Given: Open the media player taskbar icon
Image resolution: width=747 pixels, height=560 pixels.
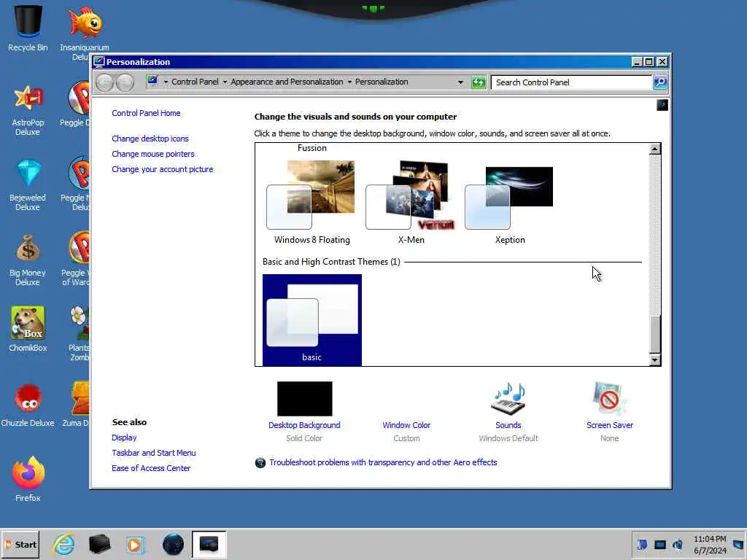Looking at the screenshot, I should click(x=136, y=544).
